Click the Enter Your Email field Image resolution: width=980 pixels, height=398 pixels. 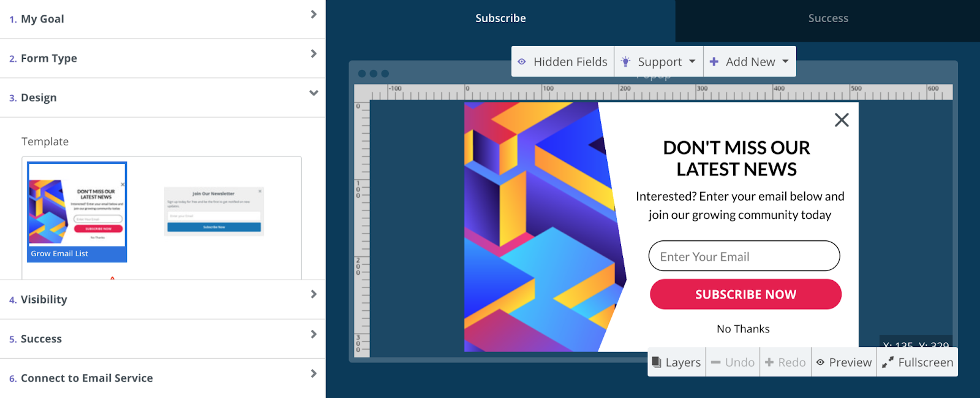coord(744,256)
